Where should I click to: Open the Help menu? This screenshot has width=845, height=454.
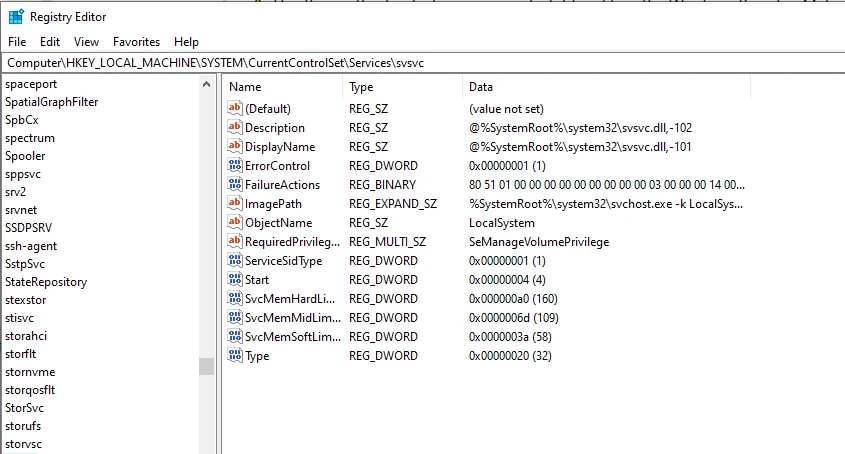point(186,42)
